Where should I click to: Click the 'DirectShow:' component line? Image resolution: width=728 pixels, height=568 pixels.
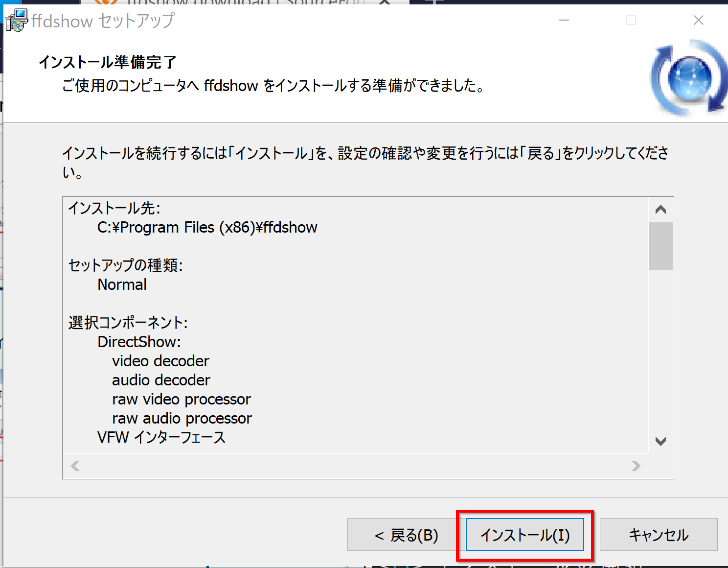pyautogui.click(x=139, y=342)
